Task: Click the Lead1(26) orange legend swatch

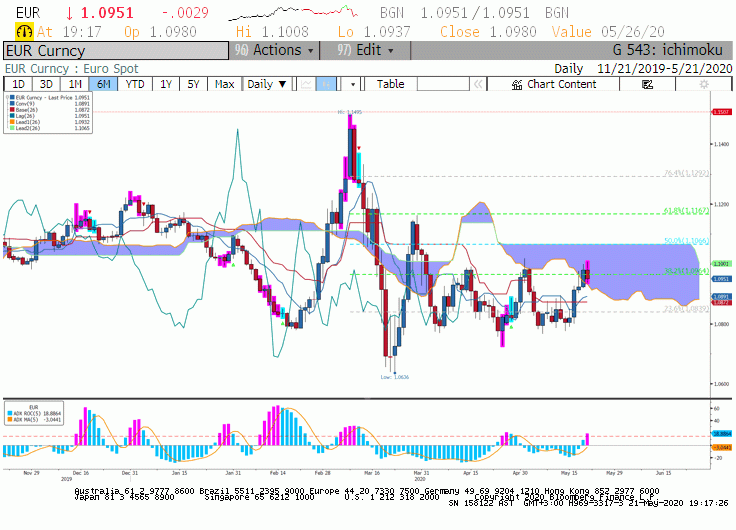Action: tap(12, 122)
